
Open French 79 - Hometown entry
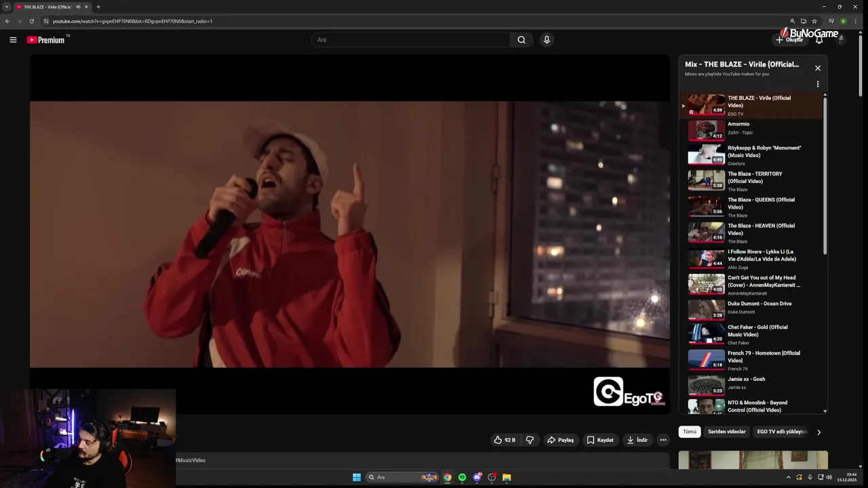[751, 360]
